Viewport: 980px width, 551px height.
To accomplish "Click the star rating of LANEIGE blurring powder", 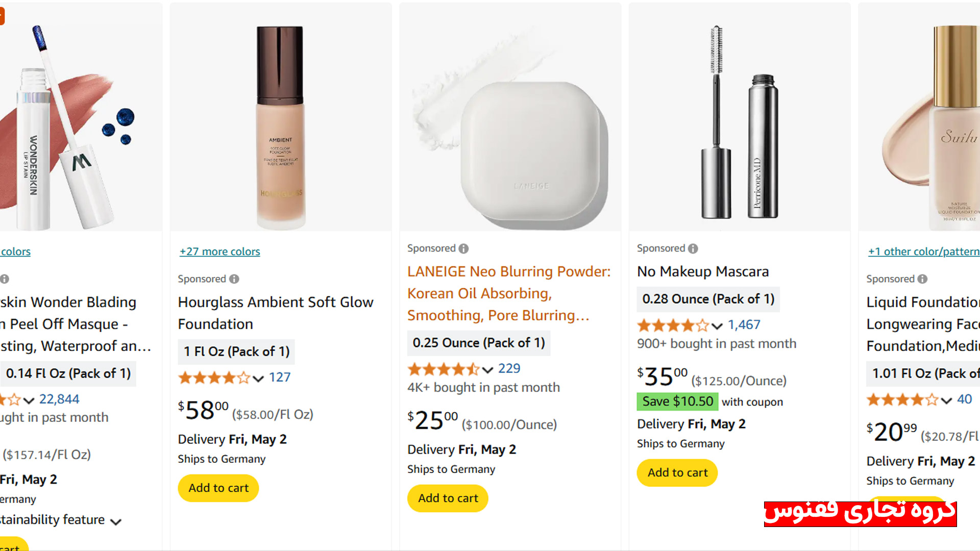I will (x=443, y=369).
